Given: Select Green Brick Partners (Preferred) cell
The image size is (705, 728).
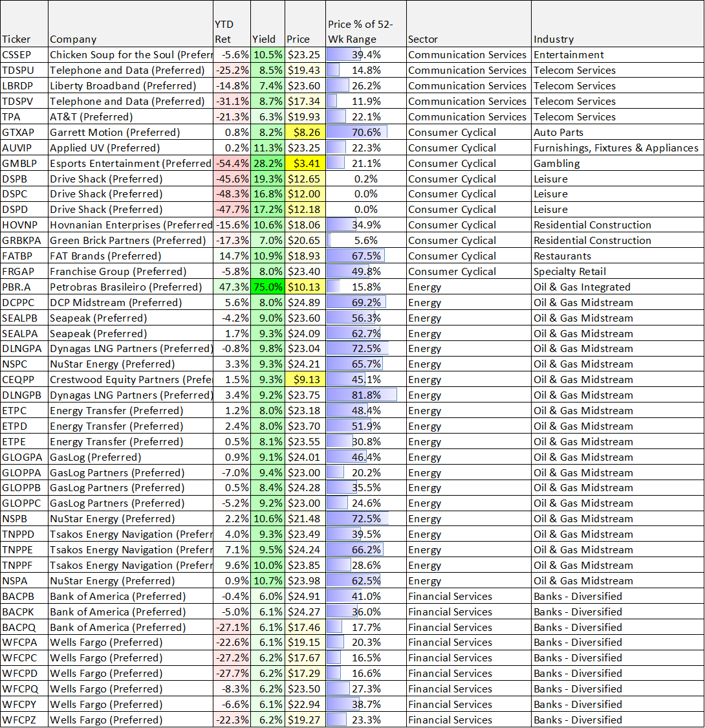Looking at the screenshot, I should [x=131, y=241].
